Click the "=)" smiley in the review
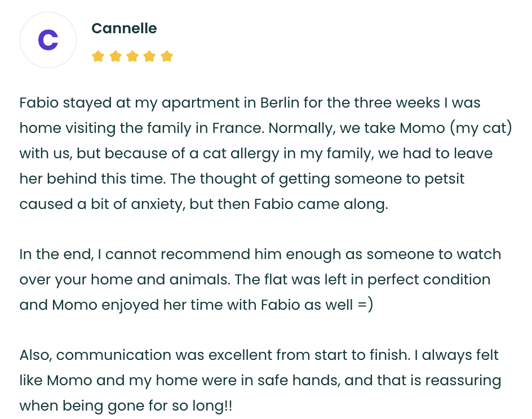This screenshot has width=532, height=419. [366, 305]
